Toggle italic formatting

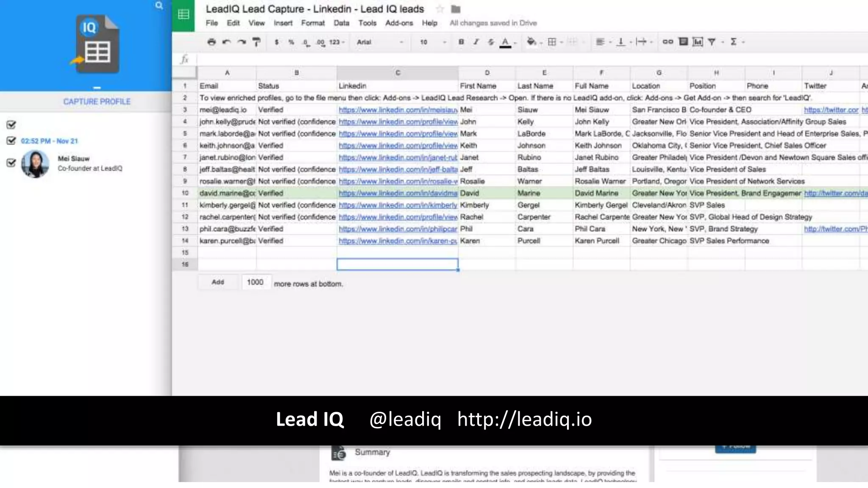click(476, 42)
